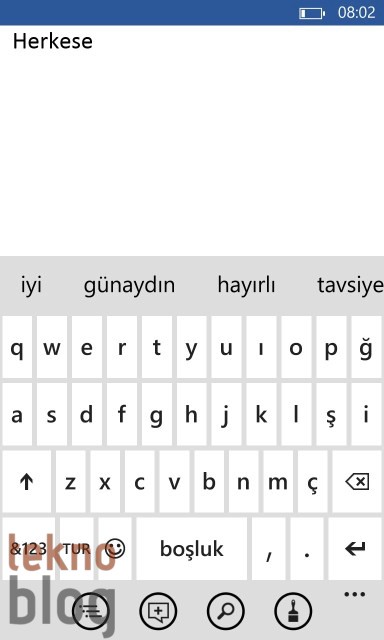Place cursor after the text 'Herkese'
This screenshot has height=640, width=384.
pyautogui.click(x=94, y=41)
